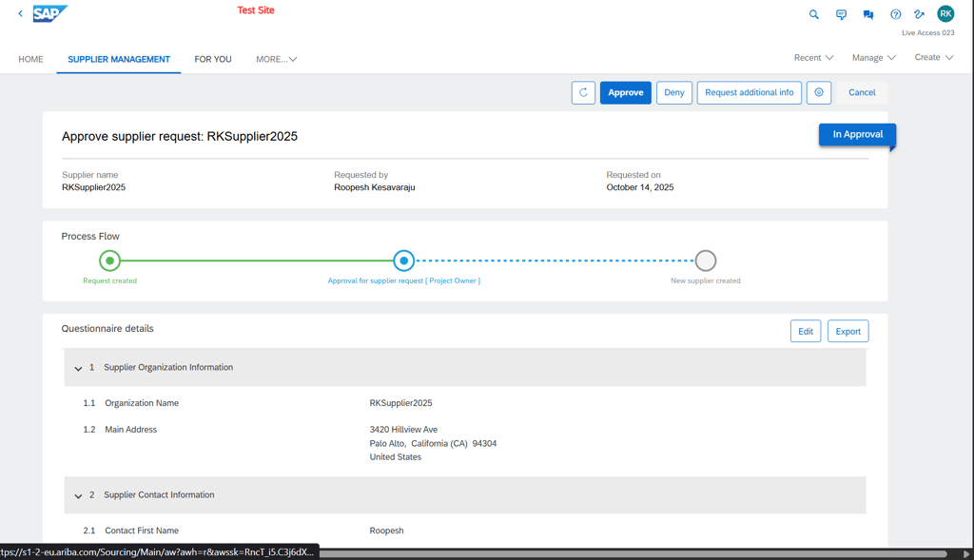The height and width of the screenshot is (560, 974).
Task: Open the Create dropdown
Action: point(934,57)
